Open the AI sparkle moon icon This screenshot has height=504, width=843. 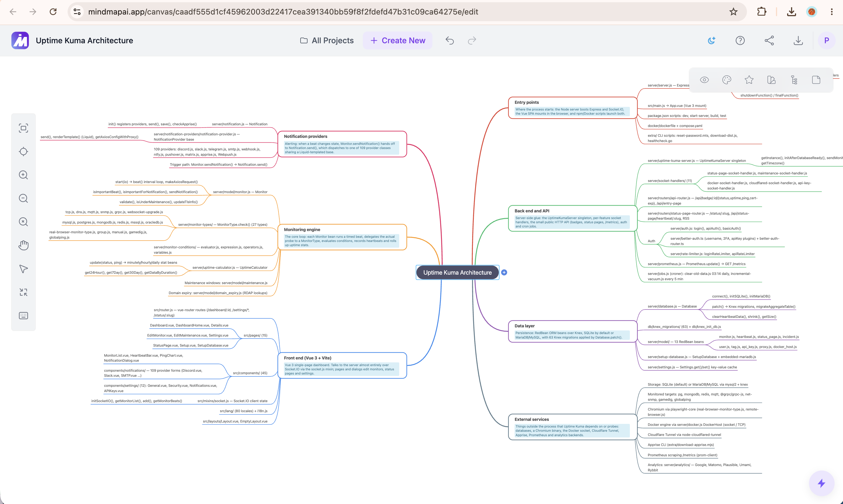[x=711, y=40]
